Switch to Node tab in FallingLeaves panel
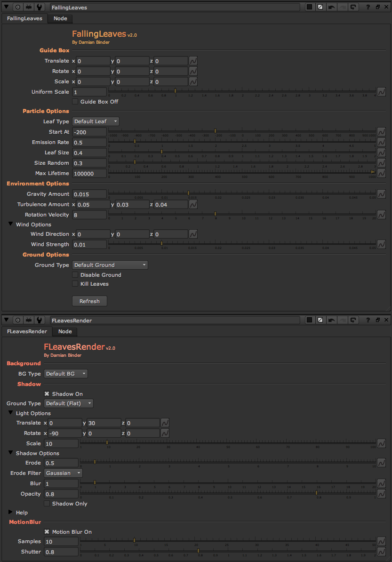This screenshot has width=392, height=562. click(x=60, y=18)
